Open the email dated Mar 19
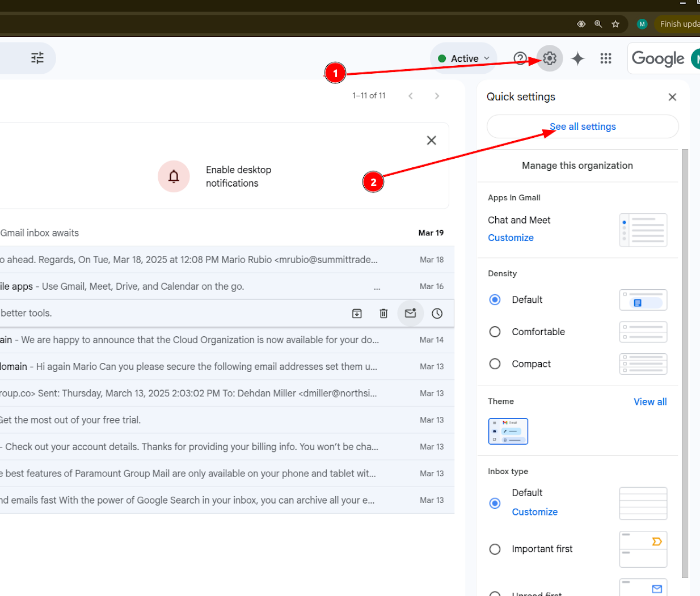This screenshot has height=596, width=700. coord(227,233)
